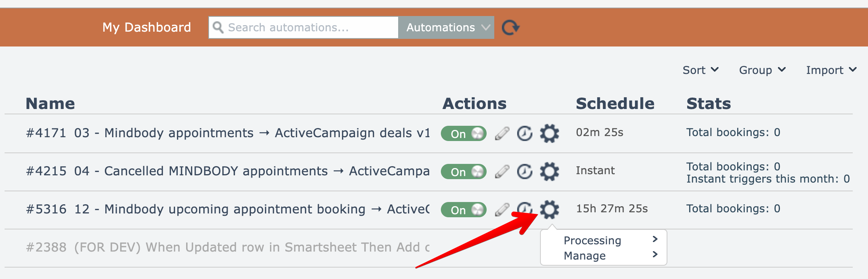Open schedule clock icon for automation #4215
Viewport: 868px width, 279px height.
click(525, 172)
